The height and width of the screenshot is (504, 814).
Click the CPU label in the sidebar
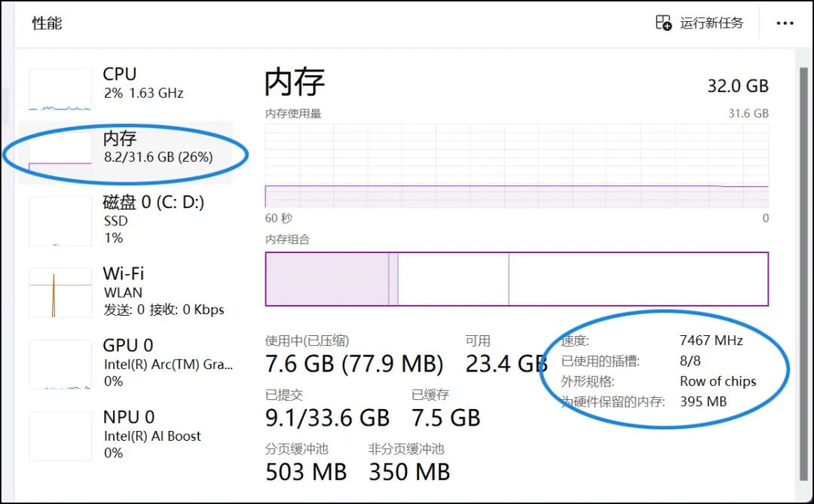[x=119, y=75]
